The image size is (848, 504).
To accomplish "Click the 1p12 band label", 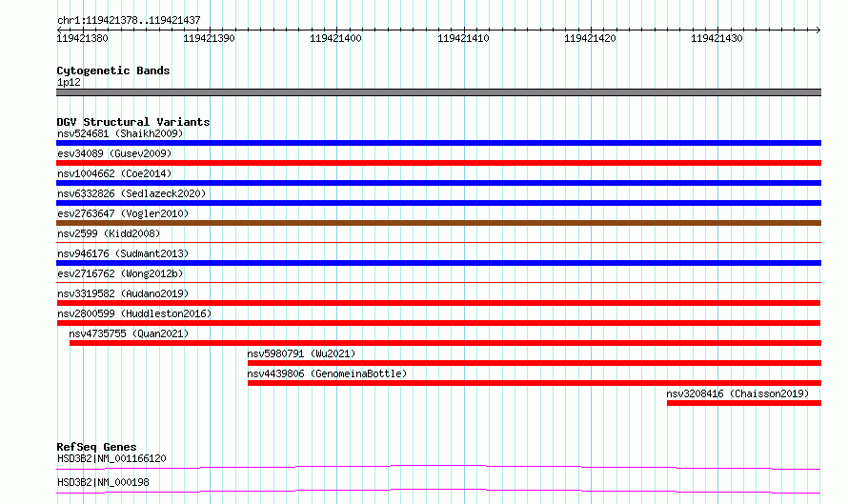I will 69,82.
